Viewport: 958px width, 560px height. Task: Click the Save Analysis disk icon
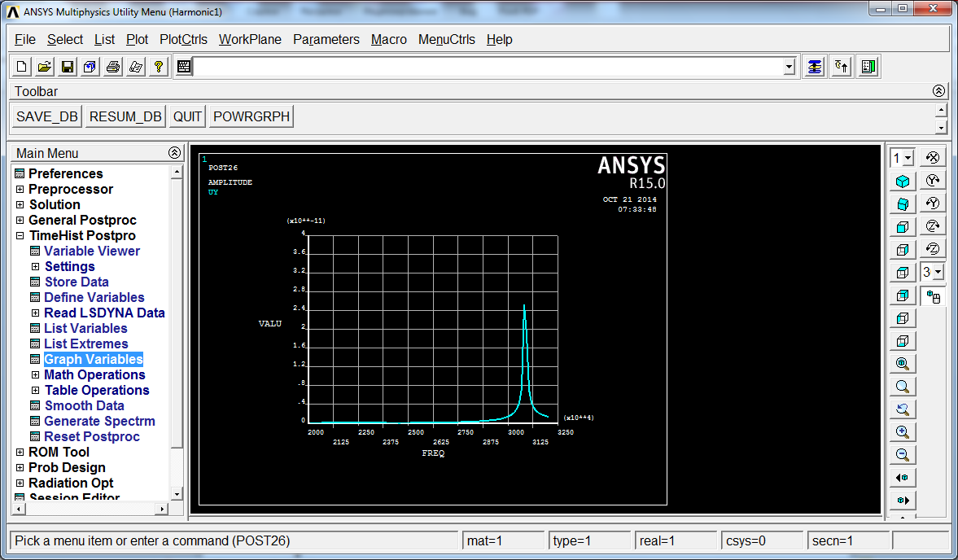(68, 67)
